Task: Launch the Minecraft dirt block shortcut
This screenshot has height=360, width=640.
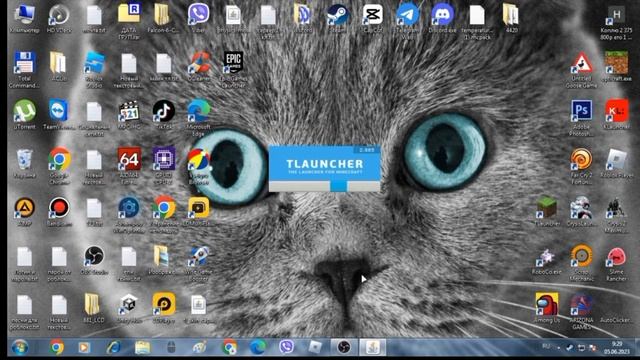Action: coord(616,67)
